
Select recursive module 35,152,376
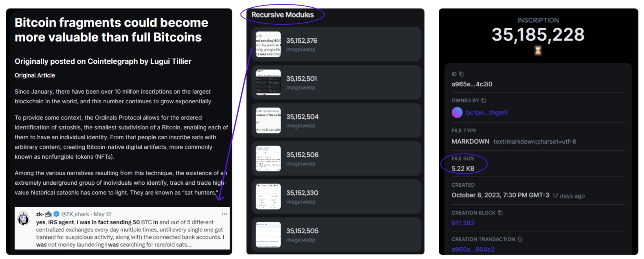point(336,44)
